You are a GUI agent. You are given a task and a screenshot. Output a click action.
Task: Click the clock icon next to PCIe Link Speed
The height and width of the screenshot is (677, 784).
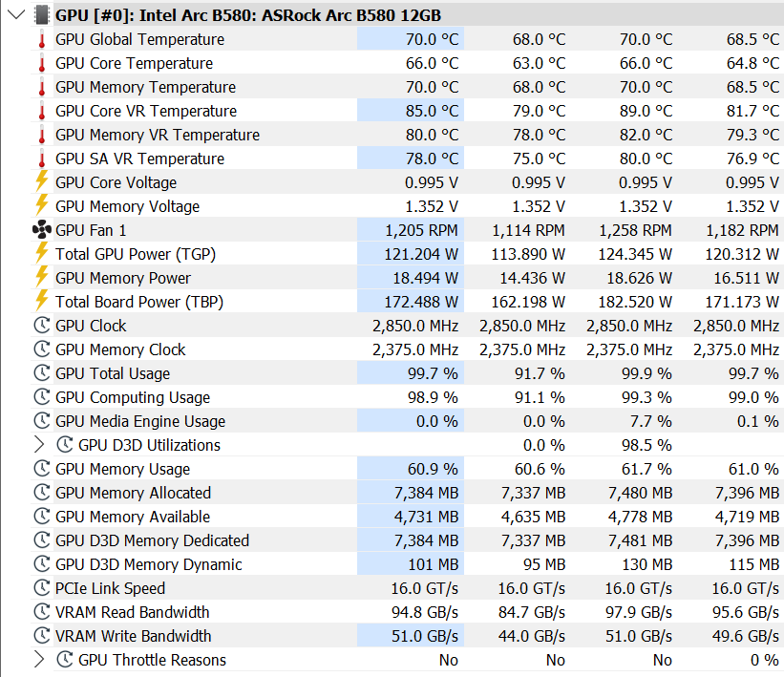(42, 588)
